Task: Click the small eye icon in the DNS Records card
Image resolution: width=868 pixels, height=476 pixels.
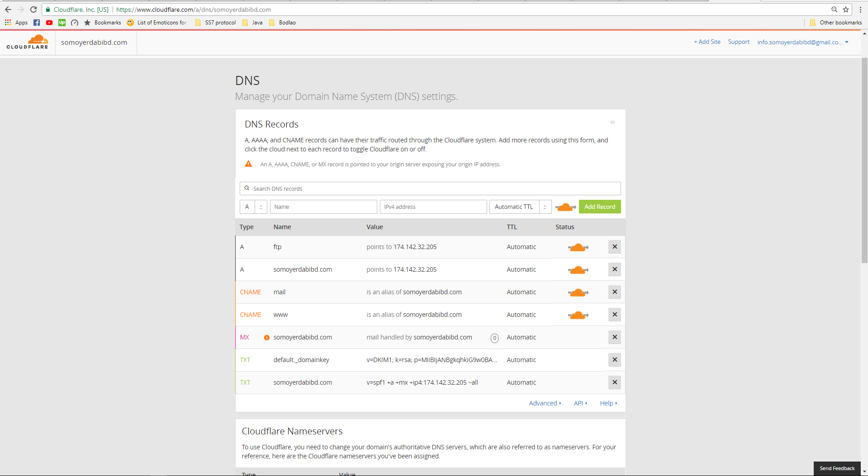Action: (612, 123)
